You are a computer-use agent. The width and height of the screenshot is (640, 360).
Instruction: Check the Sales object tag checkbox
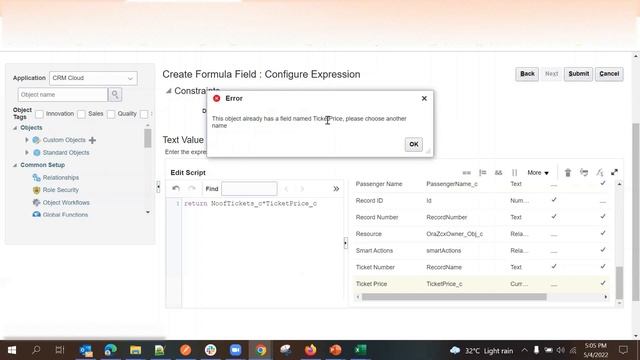coord(81,114)
